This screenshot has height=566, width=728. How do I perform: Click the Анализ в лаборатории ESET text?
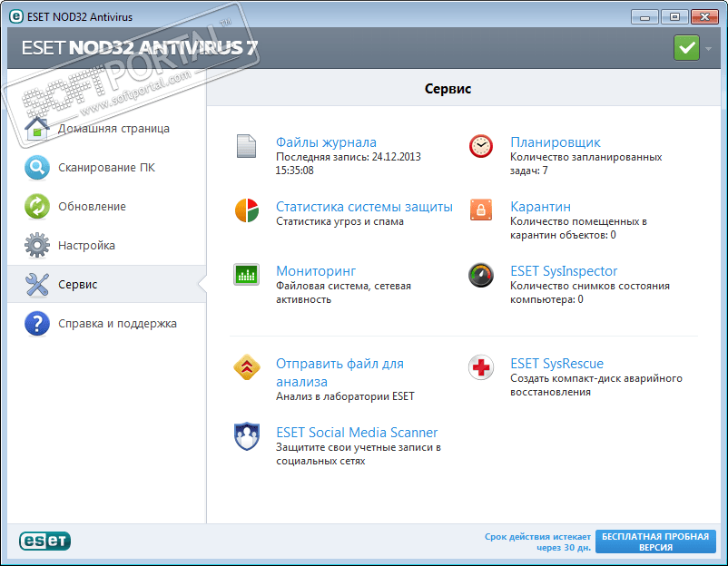pos(345,396)
